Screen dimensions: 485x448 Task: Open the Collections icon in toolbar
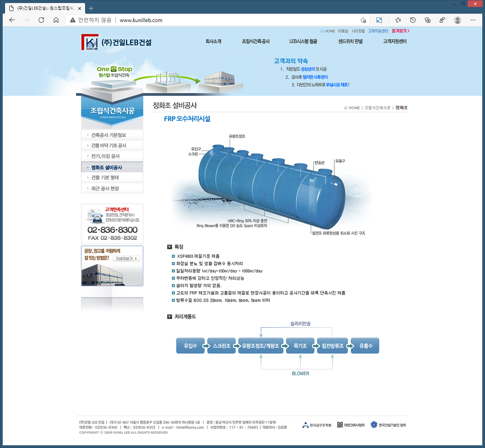point(428,20)
